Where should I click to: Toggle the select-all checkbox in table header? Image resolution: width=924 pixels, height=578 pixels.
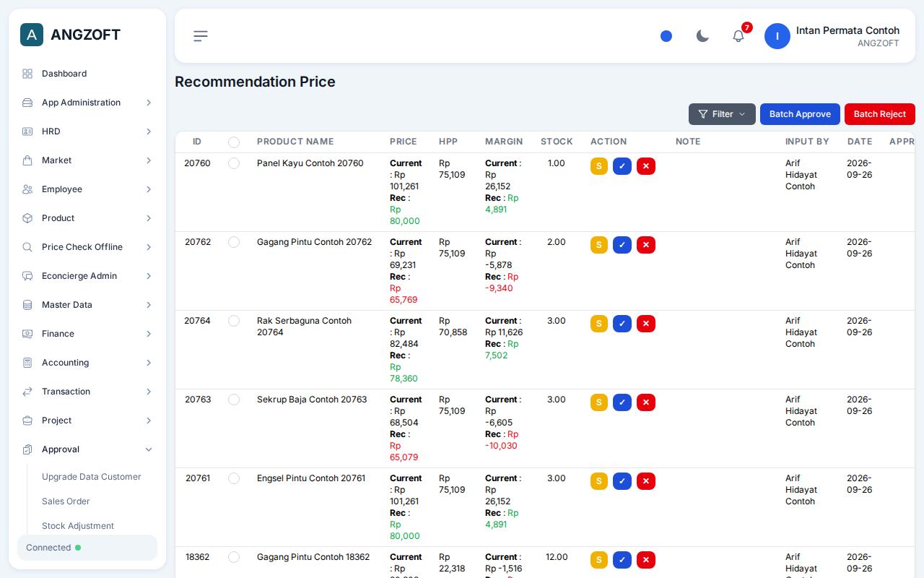[234, 142]
